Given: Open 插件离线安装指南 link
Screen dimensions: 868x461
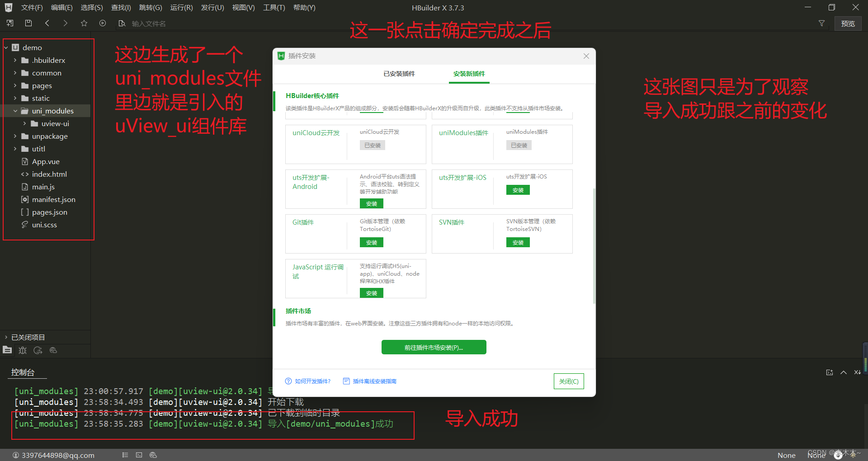Looking at the screenshot, I should (x=374, y=381).
